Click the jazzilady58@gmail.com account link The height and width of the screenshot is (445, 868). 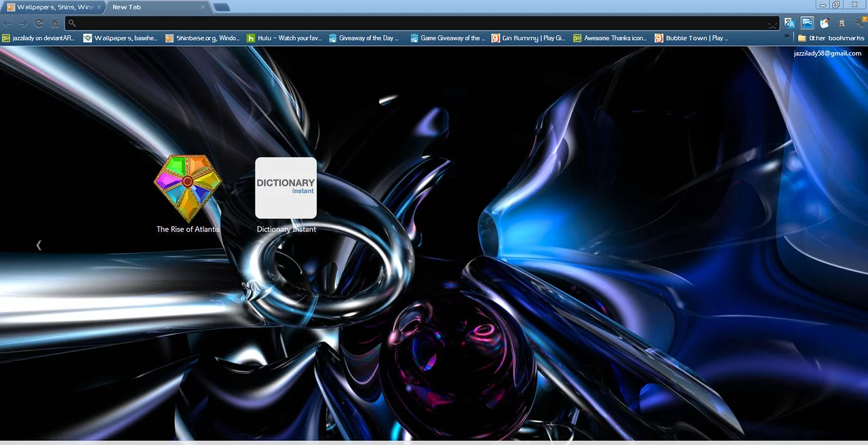tap(827, 54)
